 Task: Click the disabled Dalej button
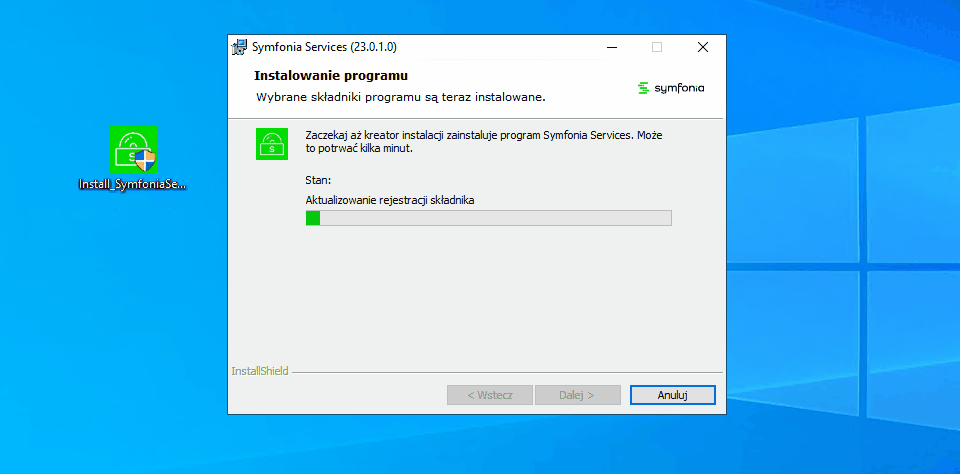[x=577, y=395]
